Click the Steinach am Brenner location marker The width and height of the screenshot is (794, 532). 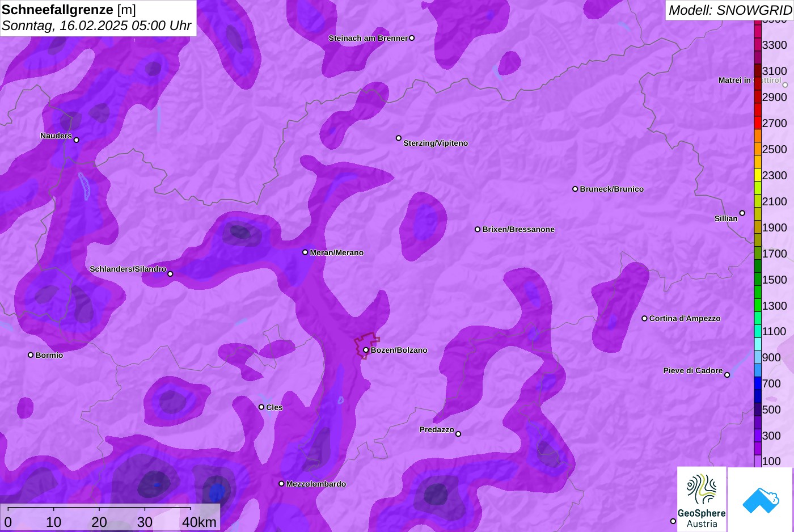tap(412, 38)
